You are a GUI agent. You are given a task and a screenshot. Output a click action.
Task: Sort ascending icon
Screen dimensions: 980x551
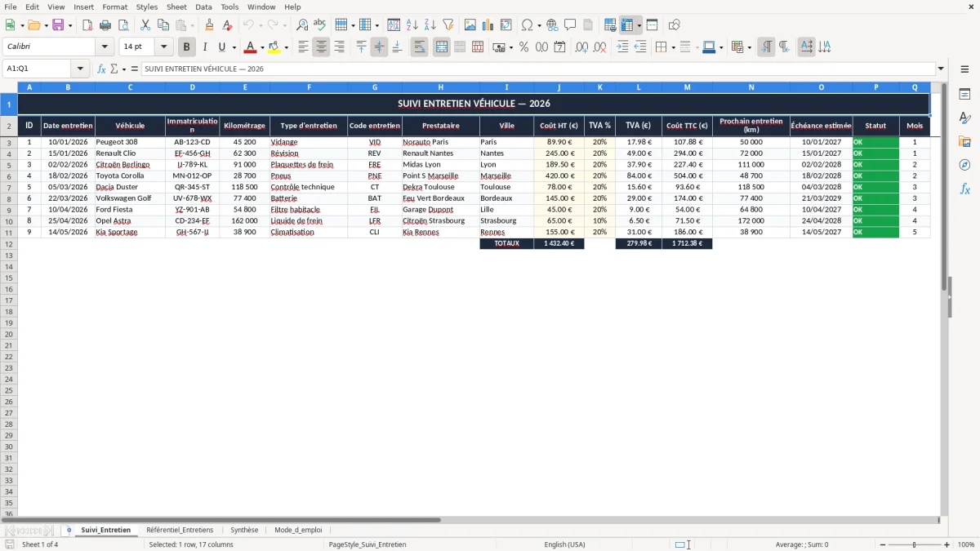click(412, 25)
